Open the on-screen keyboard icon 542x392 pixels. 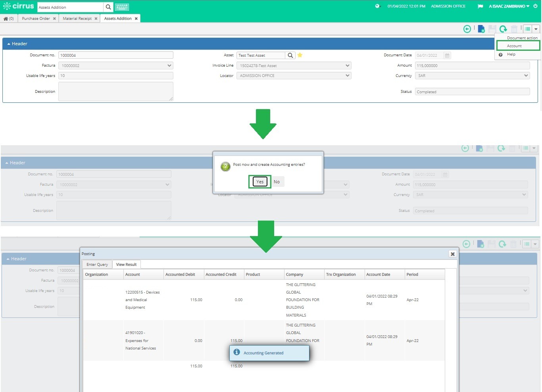pyautogui.click(x=122, y=7)
